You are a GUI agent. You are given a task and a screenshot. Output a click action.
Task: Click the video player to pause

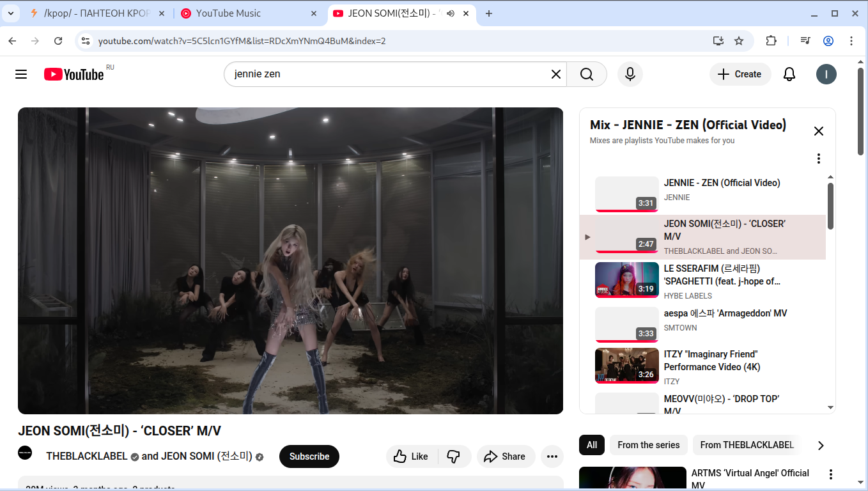pos(290,261)
